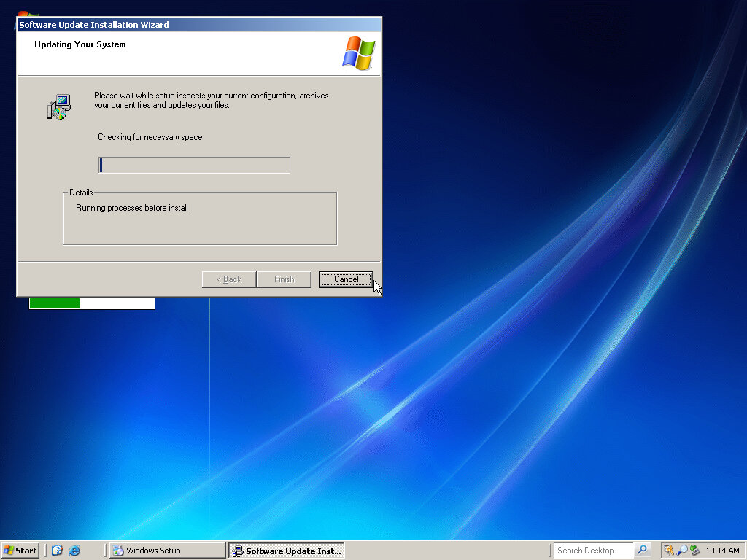747x560 pixels.
Task: Click the setup computer-and-disc icon
Action: coord(58,107)
